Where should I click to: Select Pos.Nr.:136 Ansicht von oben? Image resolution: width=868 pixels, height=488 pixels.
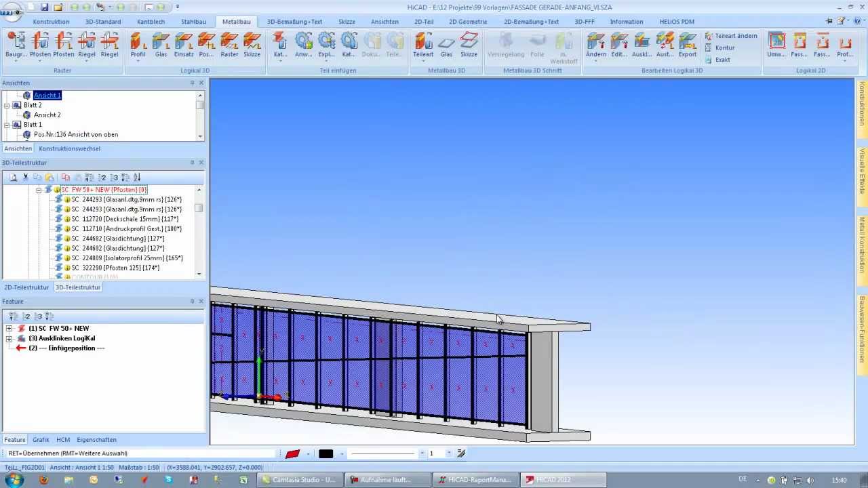75,135
